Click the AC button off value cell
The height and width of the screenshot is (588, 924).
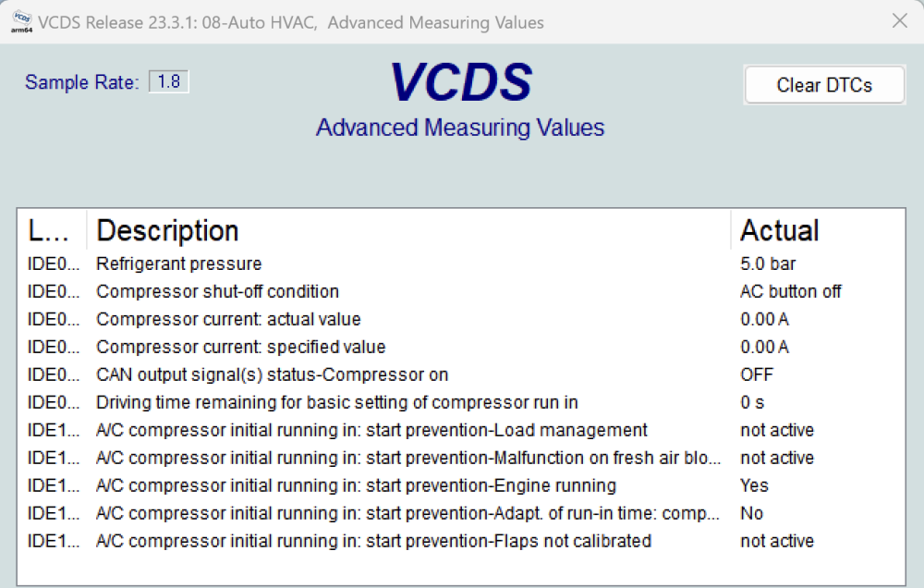(790, 291)
